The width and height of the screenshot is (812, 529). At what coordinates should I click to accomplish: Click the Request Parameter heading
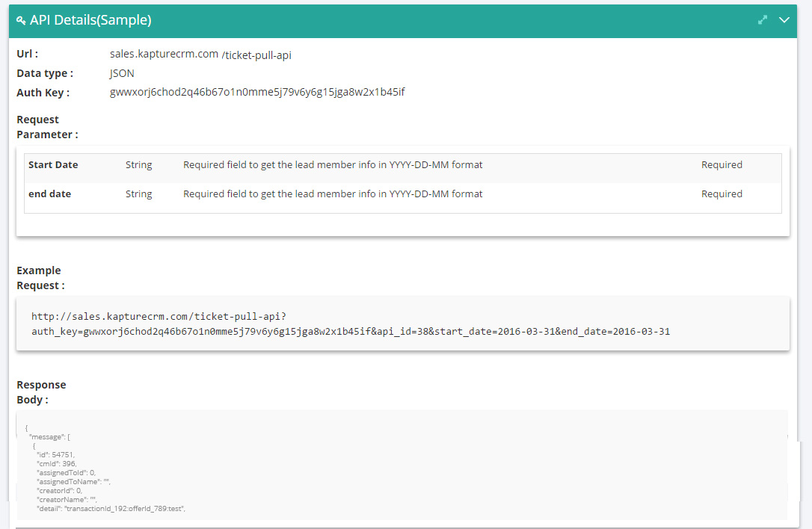point(47,127)
